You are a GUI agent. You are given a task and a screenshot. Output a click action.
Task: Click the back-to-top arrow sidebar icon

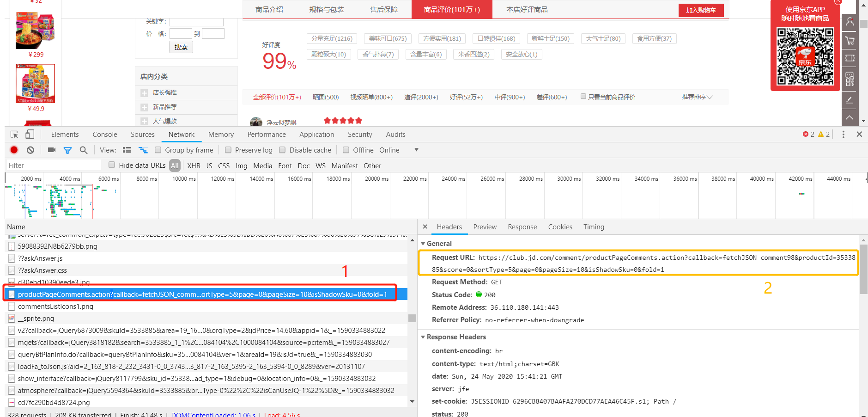point(850,117)
